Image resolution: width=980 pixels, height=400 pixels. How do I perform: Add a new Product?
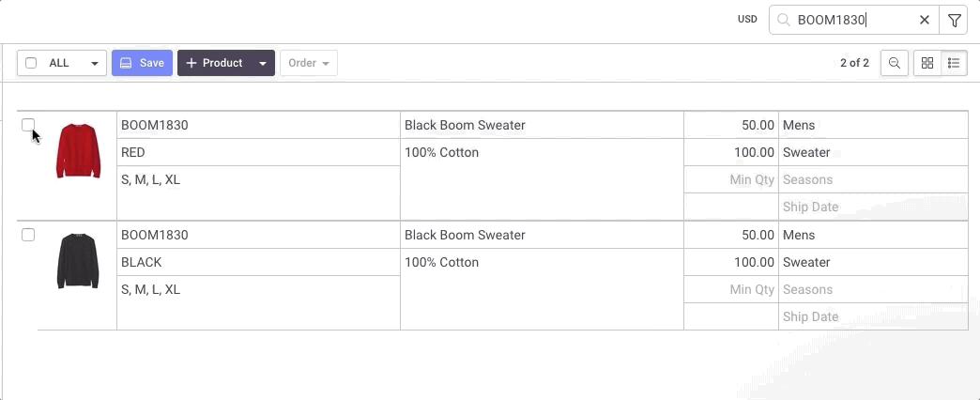215,63
